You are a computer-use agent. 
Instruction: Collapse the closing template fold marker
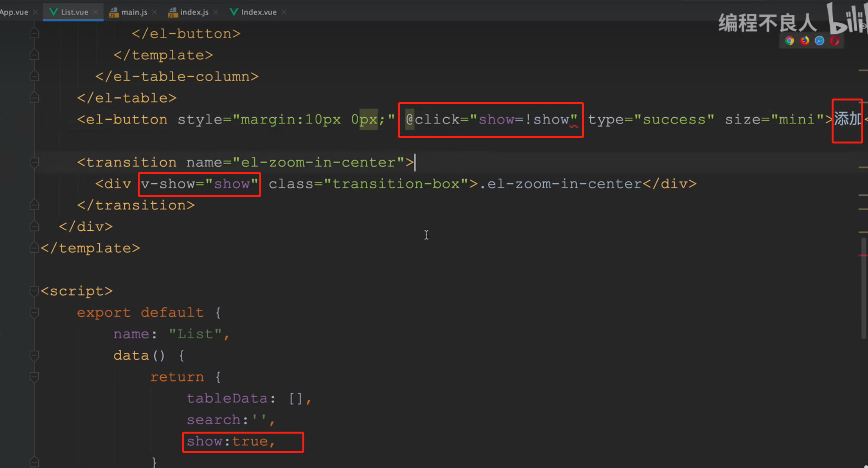pyautogui.click(x=34, y=248)
